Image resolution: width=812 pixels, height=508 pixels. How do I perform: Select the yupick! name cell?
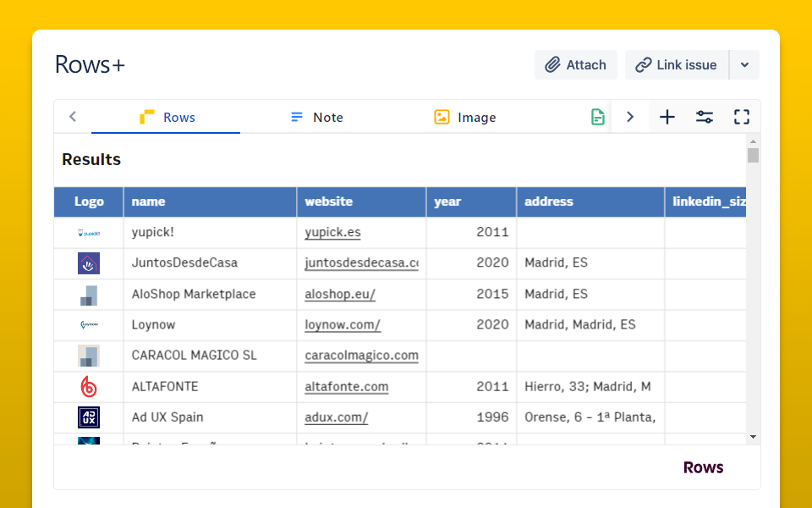(x=211, y=233)
